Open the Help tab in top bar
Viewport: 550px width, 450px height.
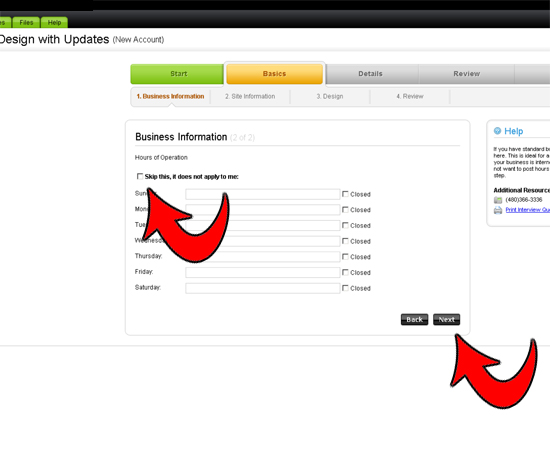pyautogui.click(x=54, y=22)
